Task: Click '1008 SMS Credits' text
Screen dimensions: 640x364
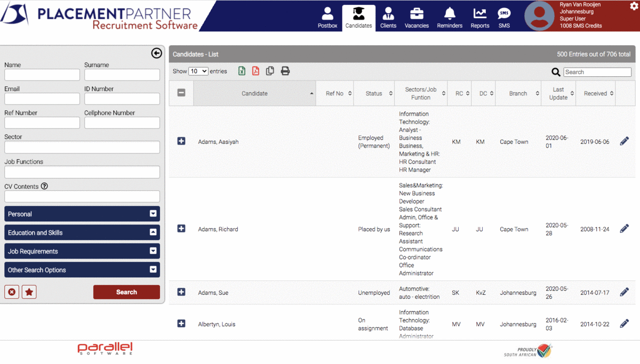Action: point(581,26)
